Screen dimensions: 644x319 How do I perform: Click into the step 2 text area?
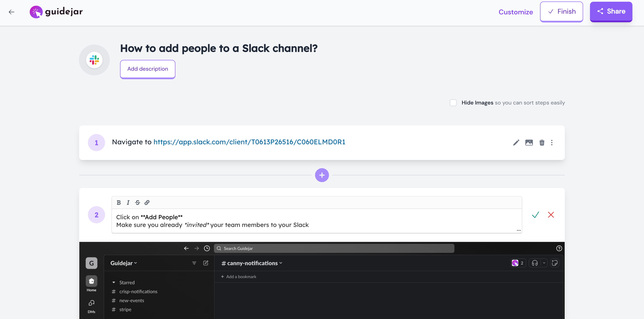click(x=317, y=221)
